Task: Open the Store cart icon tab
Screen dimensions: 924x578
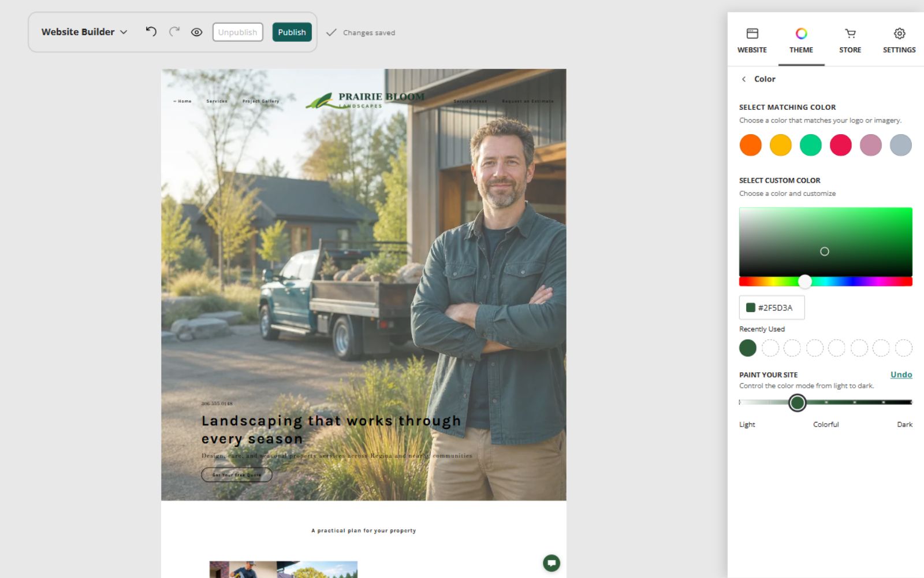Action: pyautogui.click(x=850, y=34)
